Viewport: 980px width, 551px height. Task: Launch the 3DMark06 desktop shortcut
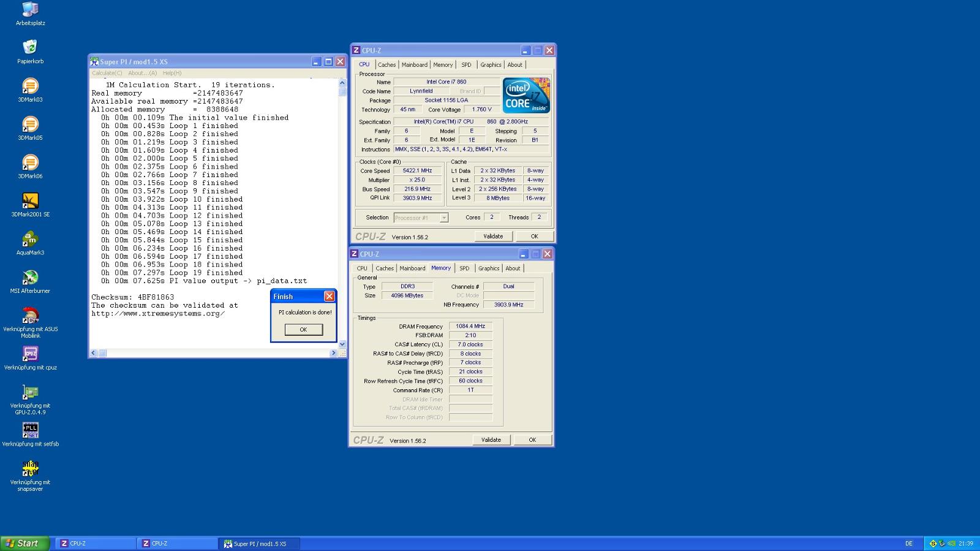[x=30, y=162]
